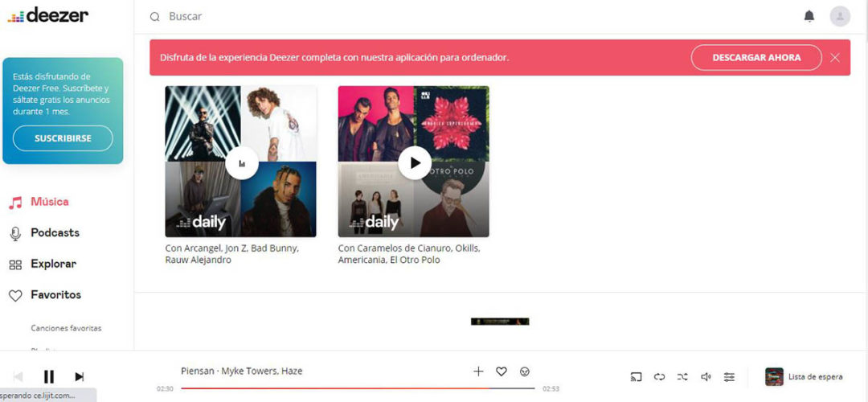
Task: Open the cast to device icon
Action: (636, 377)
